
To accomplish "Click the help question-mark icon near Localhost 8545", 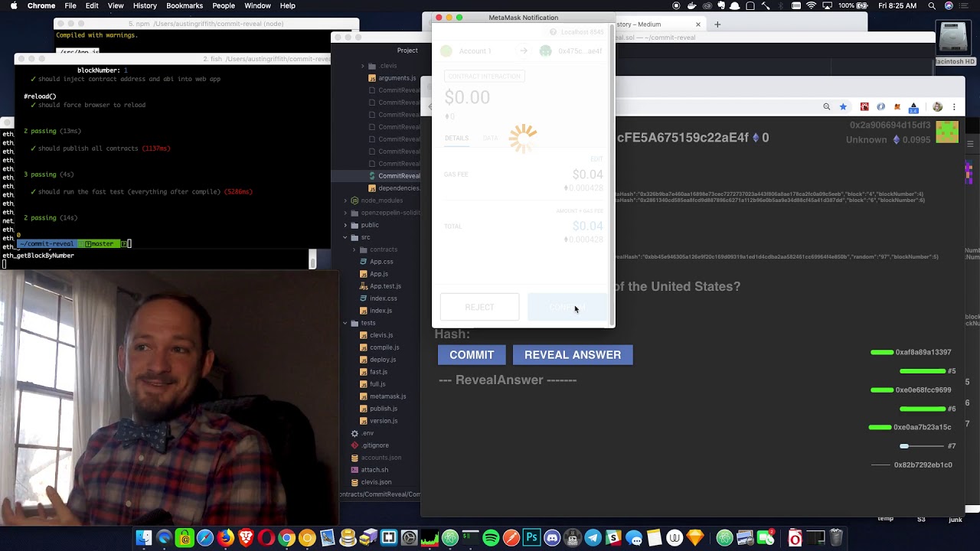I will click(551, 32).
